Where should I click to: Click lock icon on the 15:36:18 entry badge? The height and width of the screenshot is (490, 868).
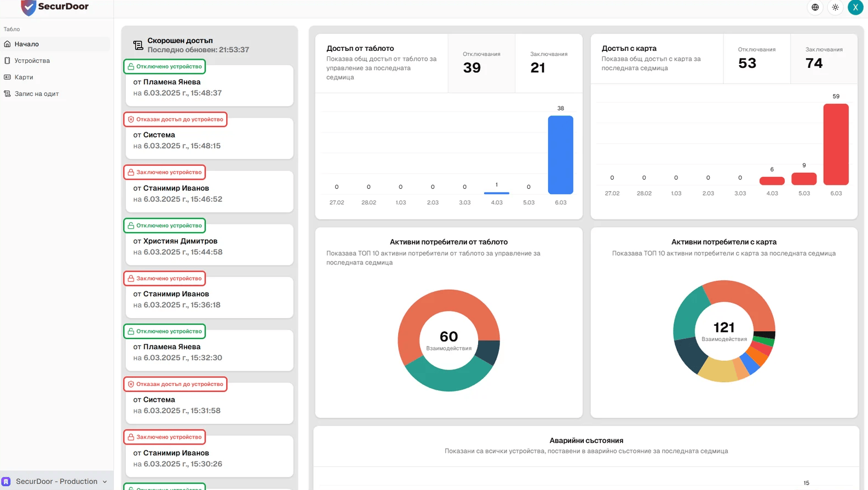click(x=131, y=278)
